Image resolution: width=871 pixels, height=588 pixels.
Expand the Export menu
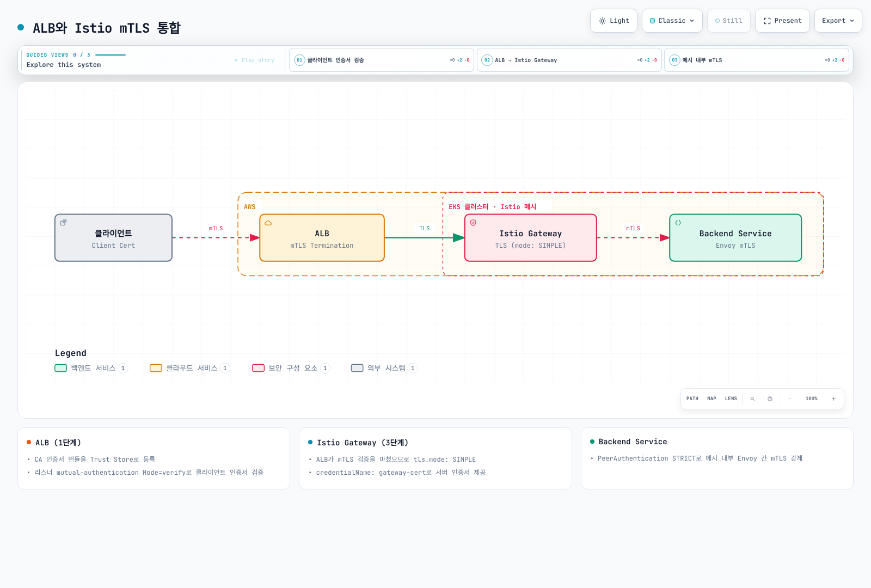[838, 21]
